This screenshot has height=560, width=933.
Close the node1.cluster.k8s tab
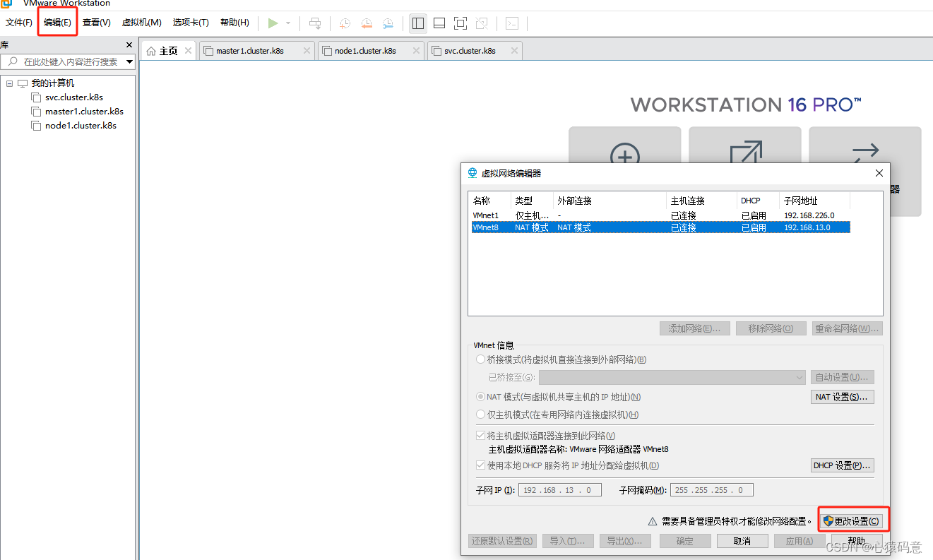[417, 51]
